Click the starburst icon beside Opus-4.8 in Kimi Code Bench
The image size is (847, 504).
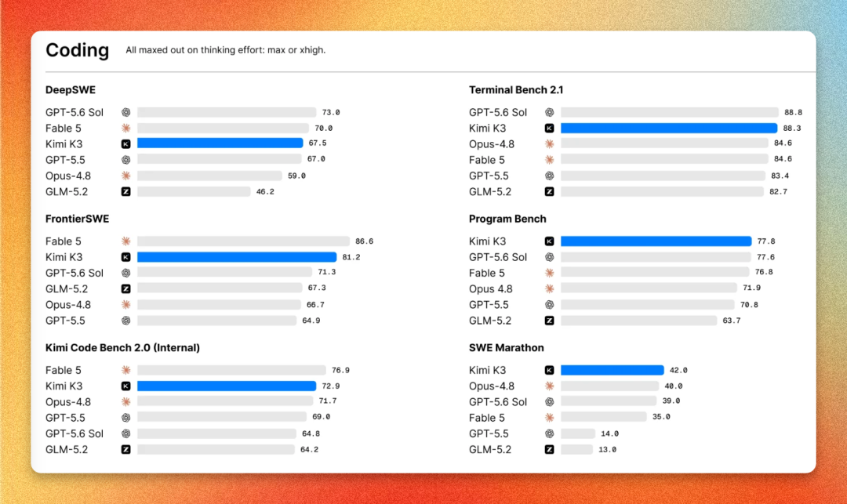(125, 402)
